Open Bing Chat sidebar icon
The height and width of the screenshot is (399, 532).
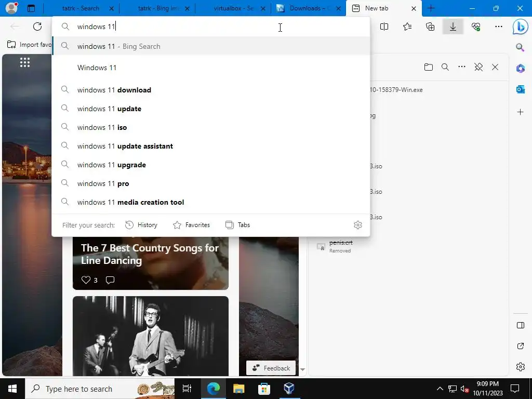point(520,27)
